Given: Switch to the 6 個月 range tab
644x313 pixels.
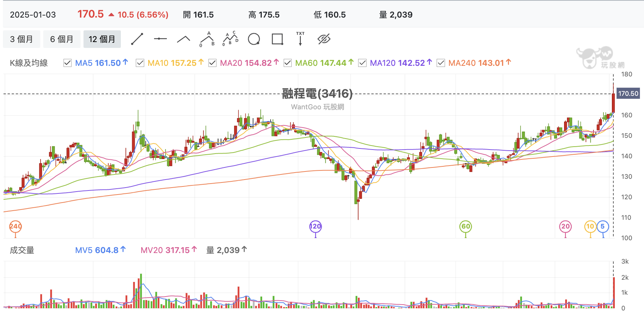Looking at the screenshot, I should (62, 39).
